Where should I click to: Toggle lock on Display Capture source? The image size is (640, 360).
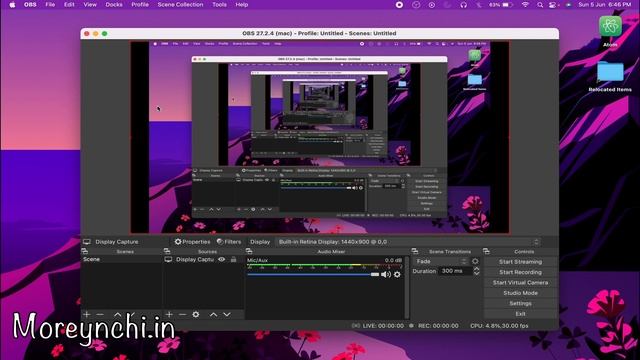(233, 260)
